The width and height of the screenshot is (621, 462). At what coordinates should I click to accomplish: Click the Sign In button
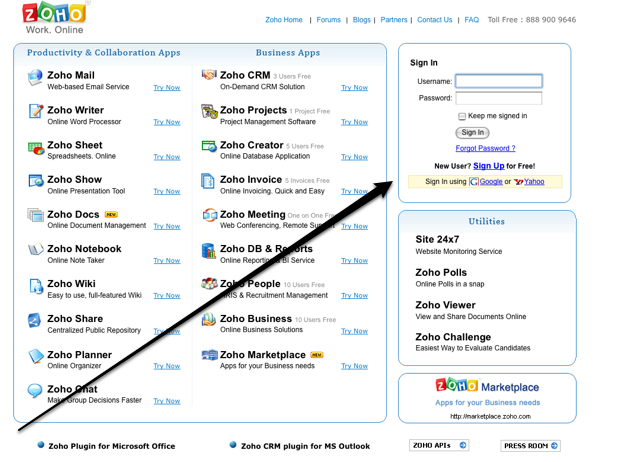click(x=472, y=133)
